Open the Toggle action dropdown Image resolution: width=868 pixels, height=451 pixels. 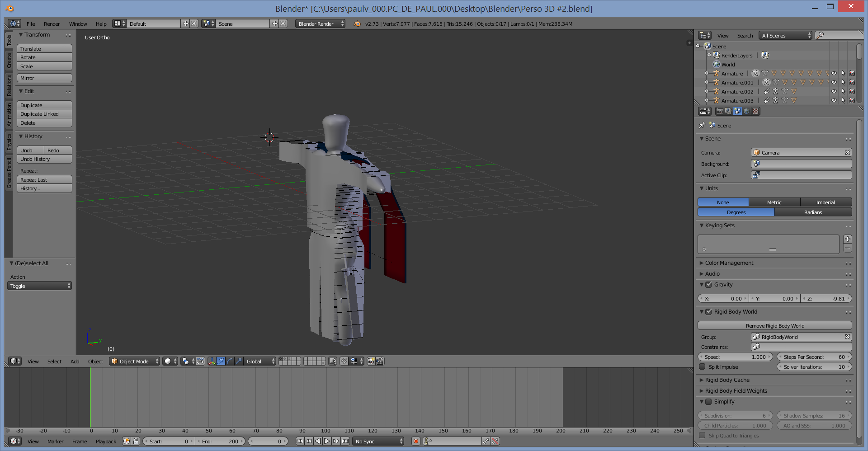(x=39, y=286)
